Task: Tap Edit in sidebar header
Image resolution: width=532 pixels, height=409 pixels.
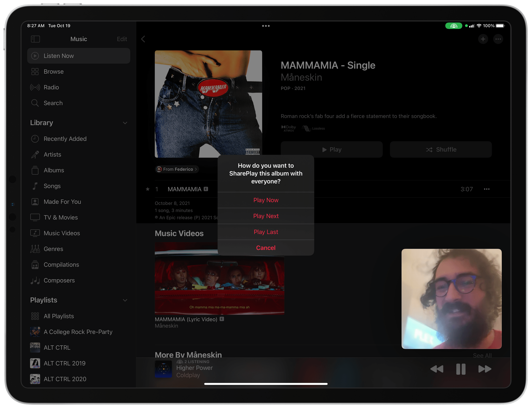Action: point(122,39)
